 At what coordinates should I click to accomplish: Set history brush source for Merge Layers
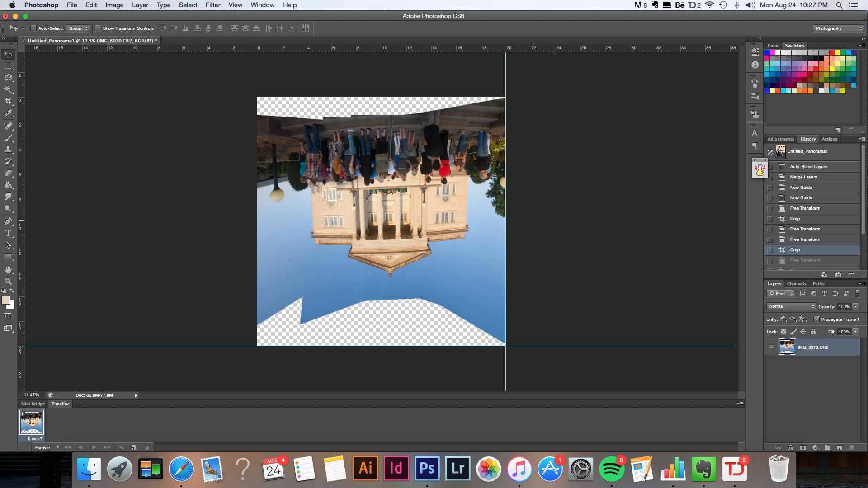(770, 177)
